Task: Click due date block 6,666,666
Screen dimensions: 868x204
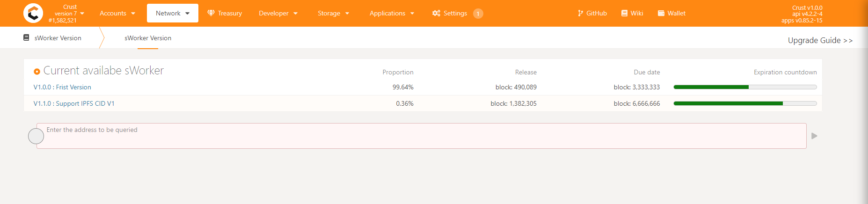Action: (x=637, y=103)
